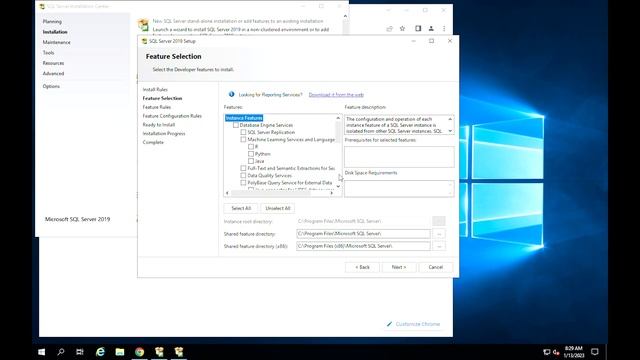This screenshot has height=360, width=640.
Task: Open taskbar search icon
Action: [x=61, y=352]
